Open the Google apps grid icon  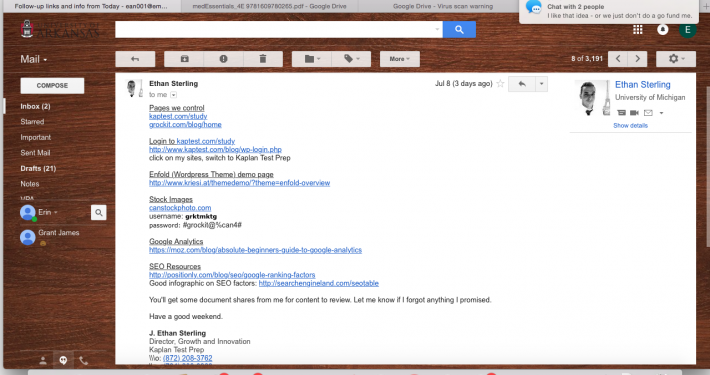pyautogui.click(x=638, y=29)
